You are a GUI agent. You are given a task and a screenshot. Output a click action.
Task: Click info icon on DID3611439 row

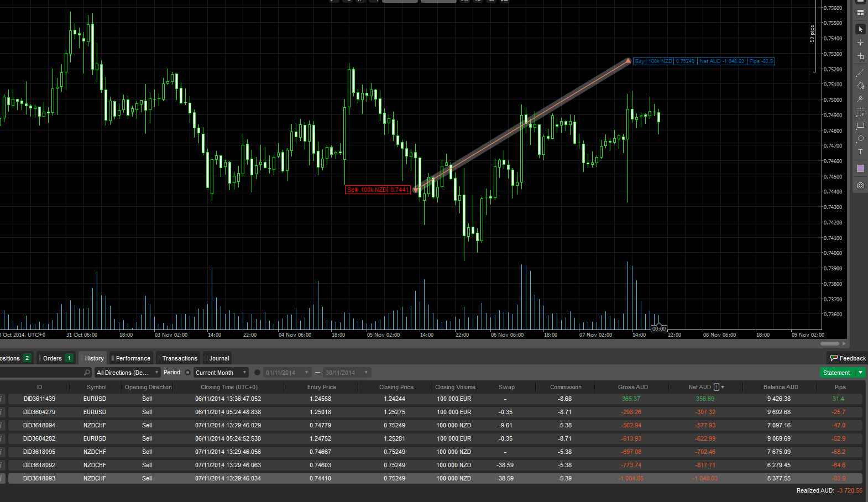tap(2, 399)
